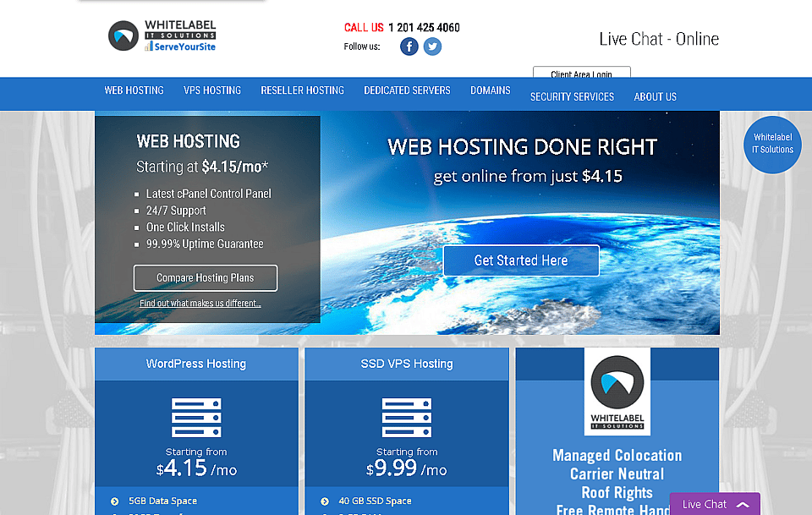Open the Dedicated Servers menu
This screenshot has width=812, height=515.
[407, 90]
